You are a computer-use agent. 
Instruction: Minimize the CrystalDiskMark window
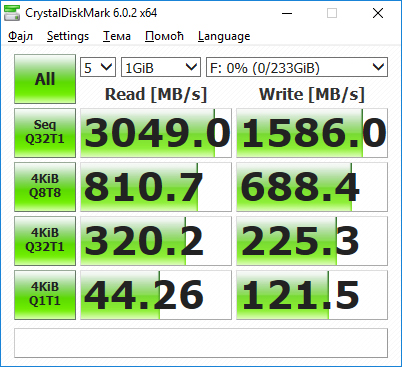(287, 13)
